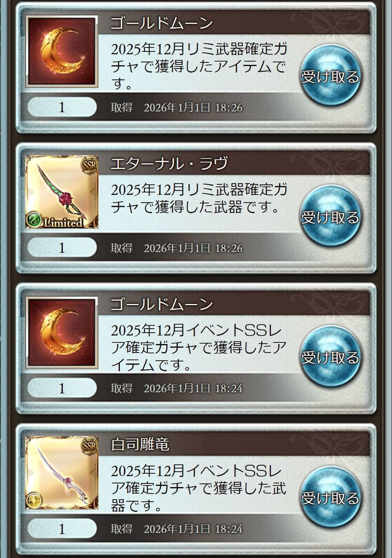Claim 白司雕竜 with its 受け取る button
392x558 pixels.
331,498
